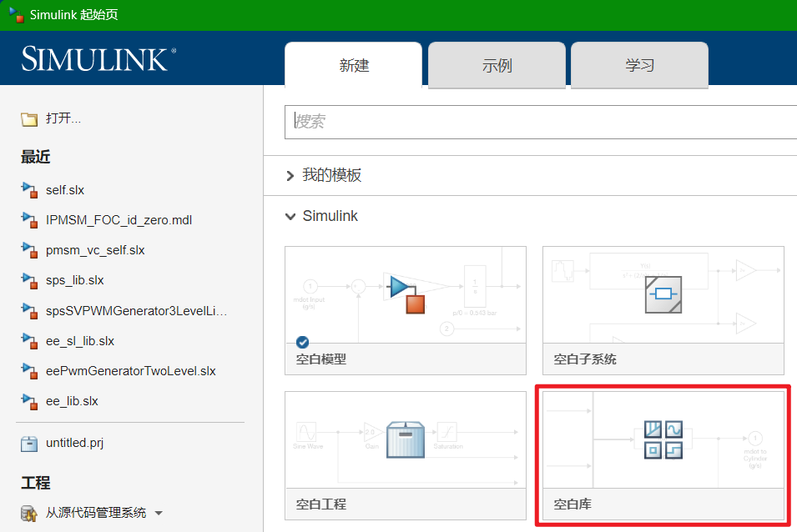Open recent file self.slx
The width and height of the screenshot is (797, 532).
(65, 190)
